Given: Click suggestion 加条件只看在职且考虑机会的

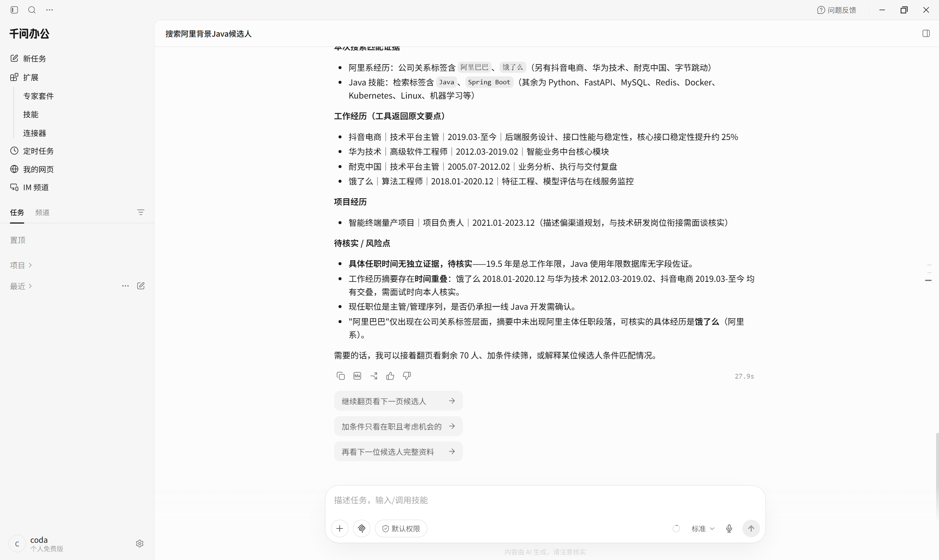Looking at the screenshot, I should pyautogui.click(x=398, y=426).
